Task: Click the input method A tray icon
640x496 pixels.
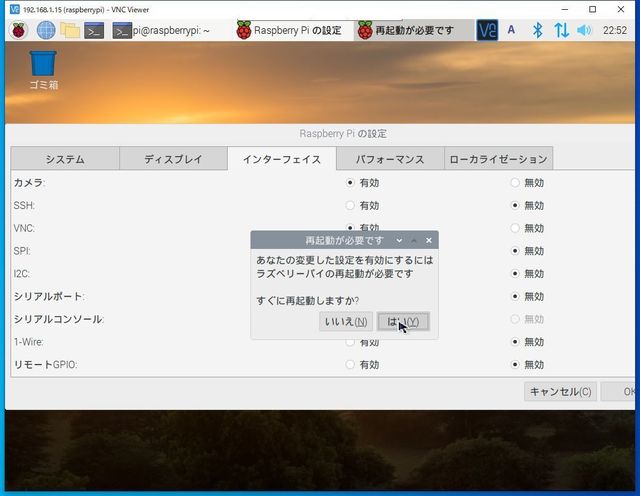Action: (x=511, y=30)
